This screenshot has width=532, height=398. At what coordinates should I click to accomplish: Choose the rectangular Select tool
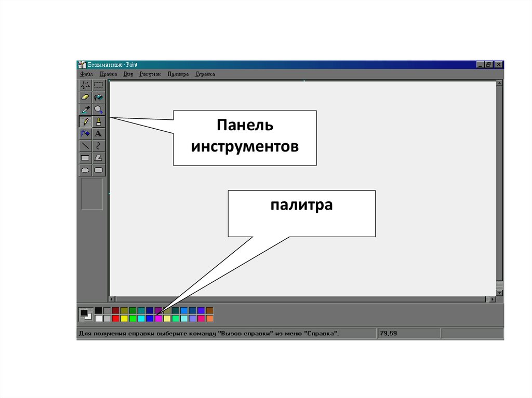pos(99,85)
